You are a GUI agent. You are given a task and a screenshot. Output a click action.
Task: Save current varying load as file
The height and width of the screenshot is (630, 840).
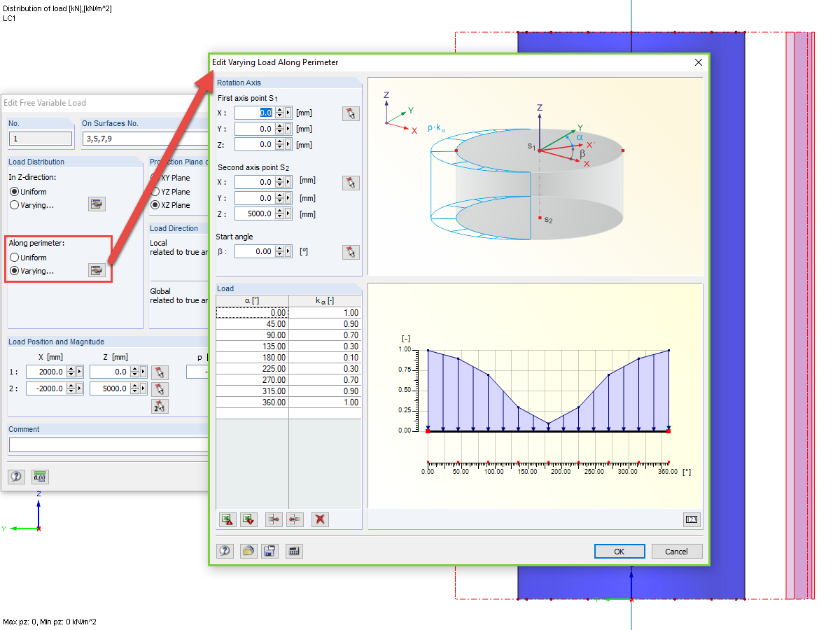click(269, 551)
